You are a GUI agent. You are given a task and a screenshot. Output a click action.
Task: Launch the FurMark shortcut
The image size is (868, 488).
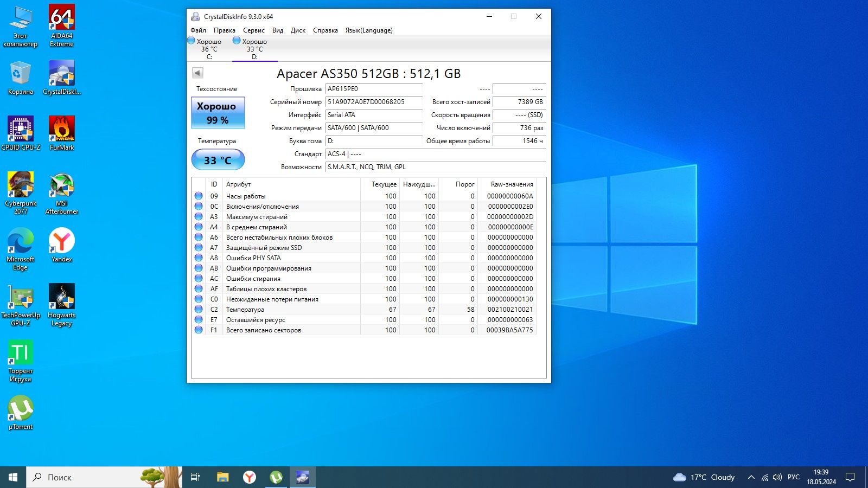62,133
